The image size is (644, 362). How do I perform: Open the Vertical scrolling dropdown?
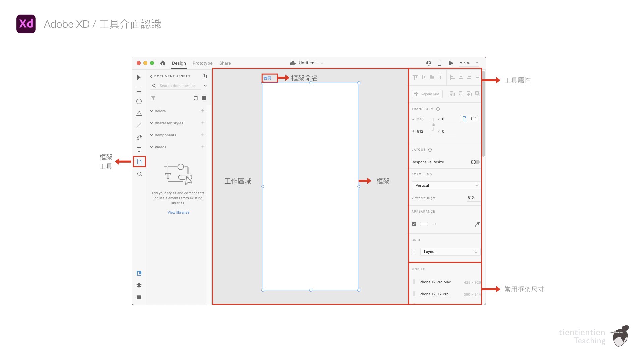tap(446, 185)
